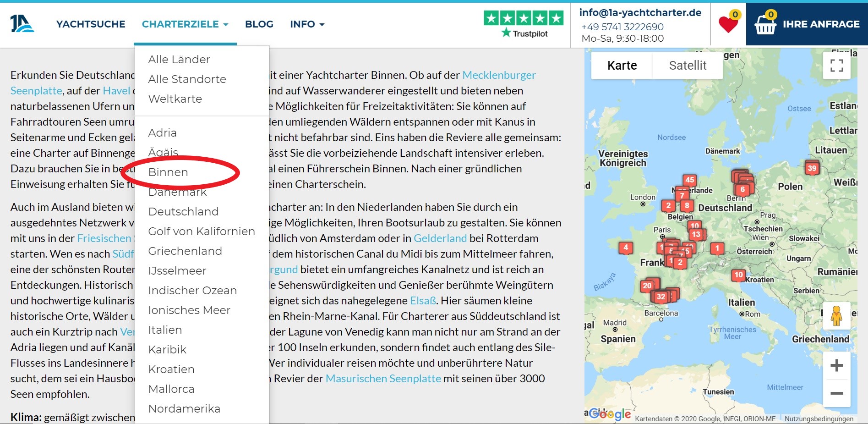The image size is (868, 424).
Task: Open Trustpilot star rating badge
Action: pos(524,24)
